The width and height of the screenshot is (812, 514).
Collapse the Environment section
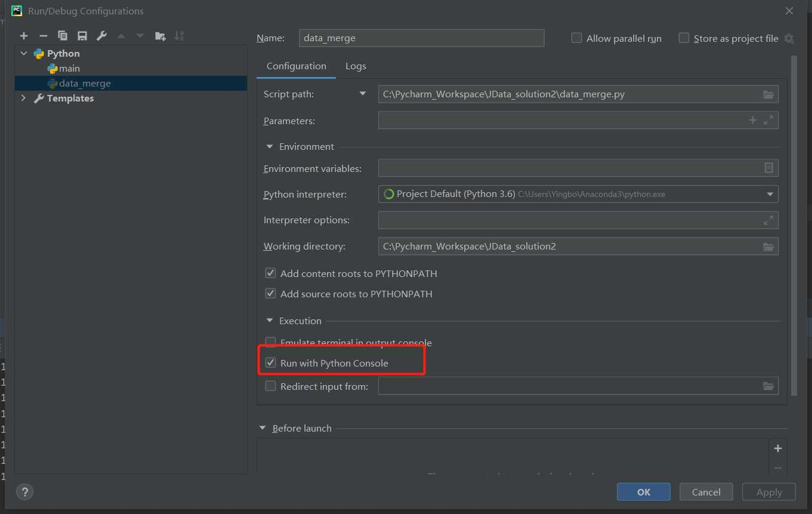(x=270, y=146)
